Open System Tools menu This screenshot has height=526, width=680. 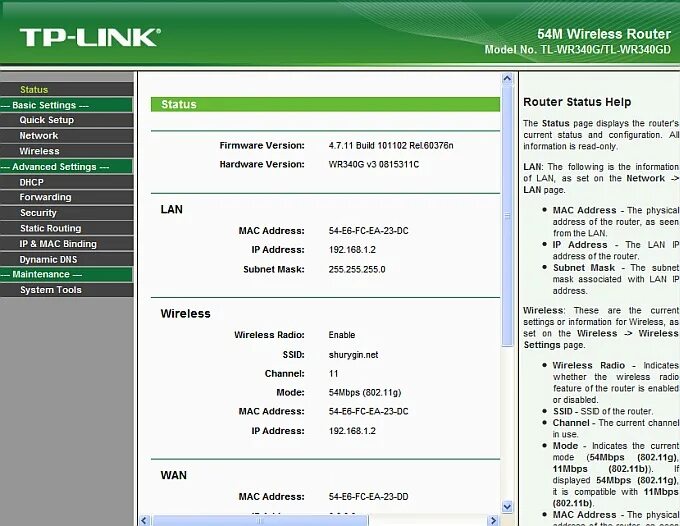(50, 290)
